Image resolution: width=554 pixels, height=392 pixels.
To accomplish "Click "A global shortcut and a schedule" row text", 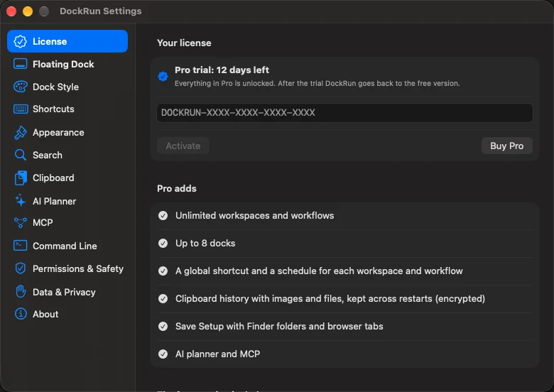I will [x=319, y=271].
